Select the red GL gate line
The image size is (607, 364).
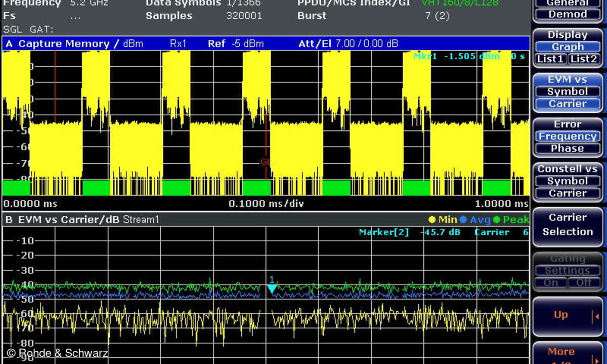266,147
